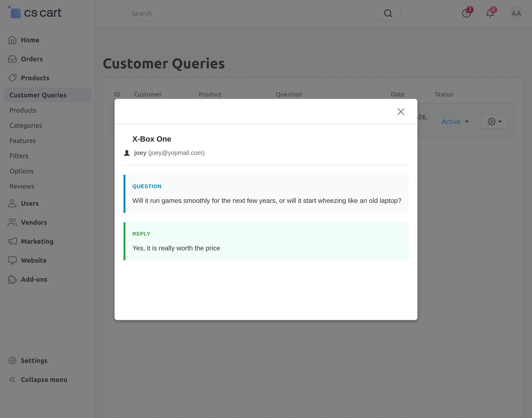Viewport: 532px width, 418px height.
Task: Open the AA user avatar menu
Action: pos(516,13)
